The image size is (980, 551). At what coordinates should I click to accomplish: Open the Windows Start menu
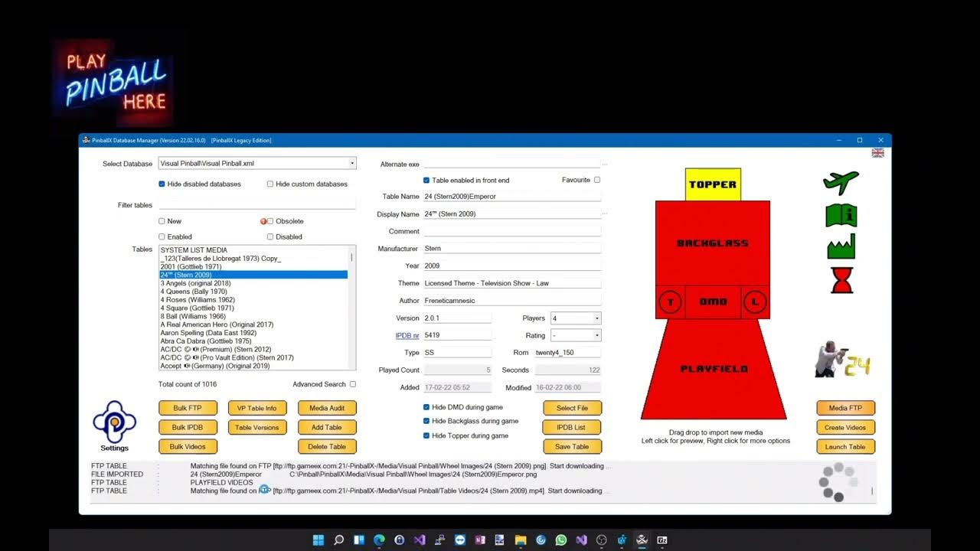coord(318,540)
